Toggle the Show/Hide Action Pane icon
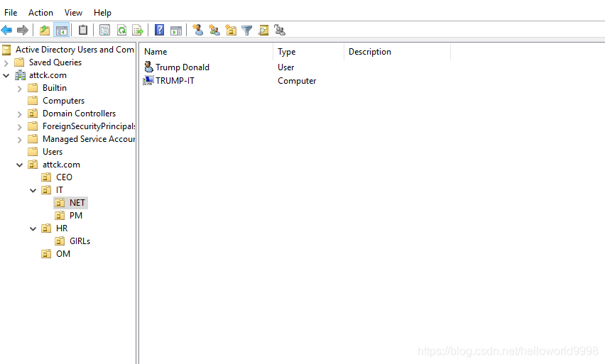This screenshot has width=605, height=364. [176, 30]
